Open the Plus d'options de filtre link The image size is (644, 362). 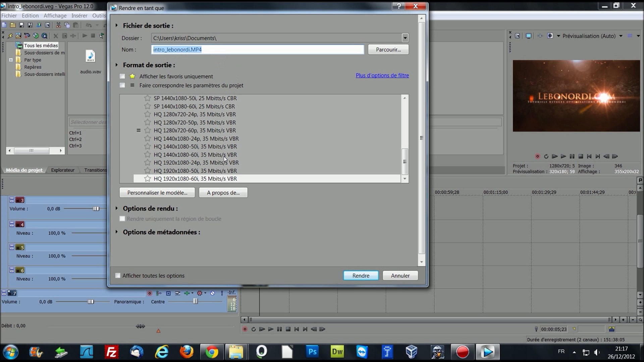coord(382,75)
